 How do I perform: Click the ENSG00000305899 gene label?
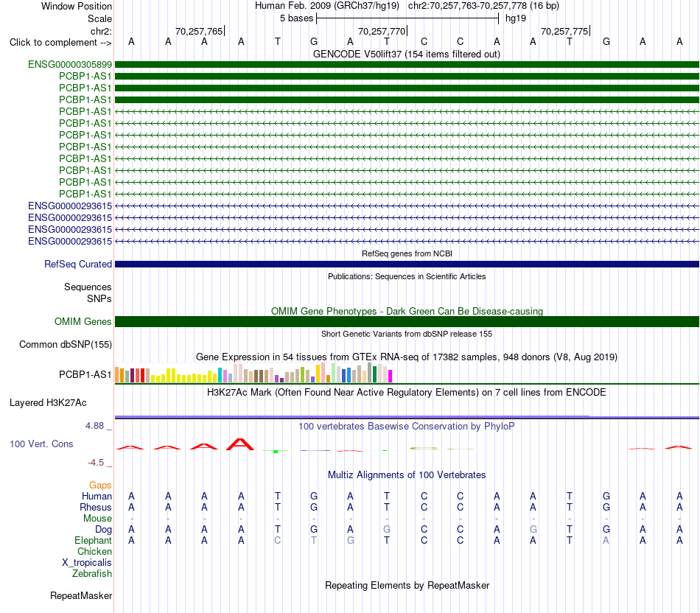click(70, 64)
